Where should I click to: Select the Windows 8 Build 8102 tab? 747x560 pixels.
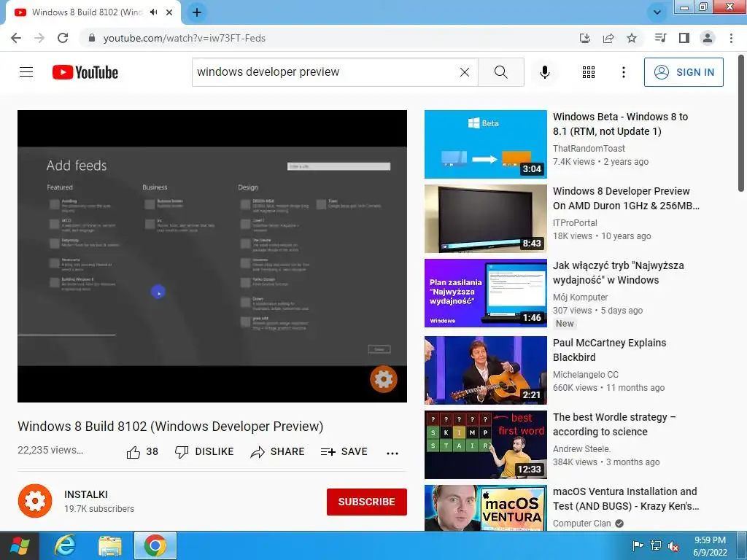(x=87, y=12)
